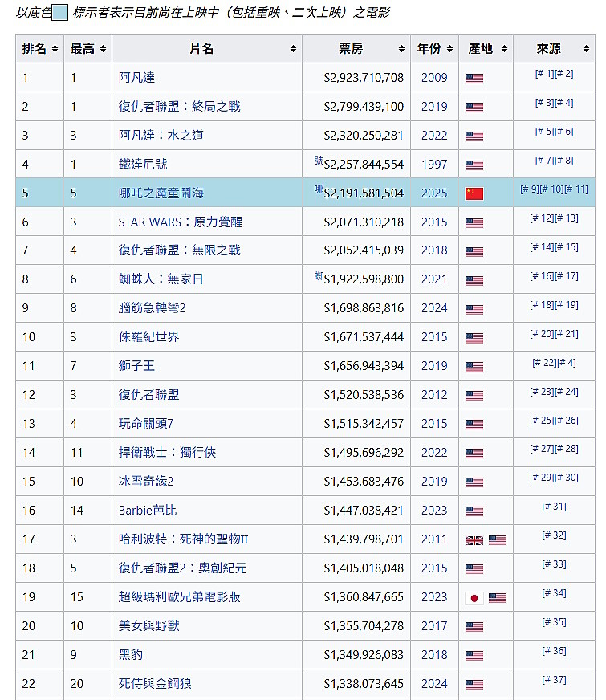
Task: Click the 2011 year link
Action: 434,539
